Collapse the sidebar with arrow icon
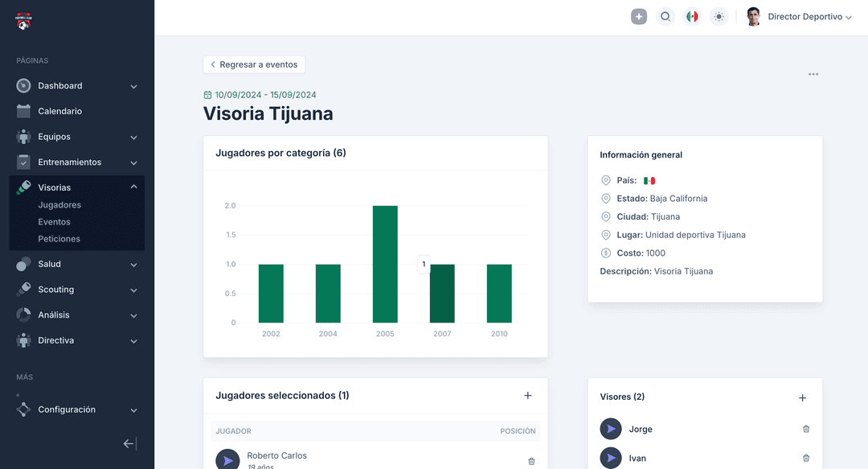 click(x=130, y=444)
